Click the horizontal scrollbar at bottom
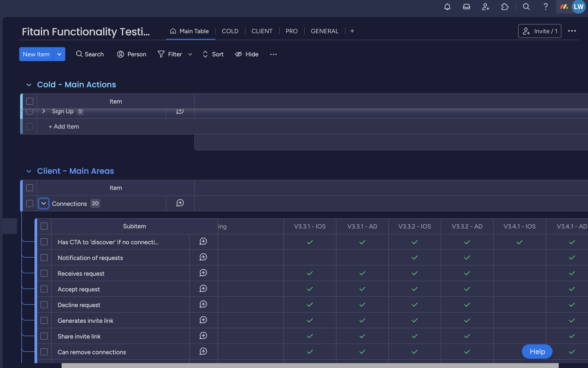This screenshot has width=588, height=368. (310, 366)
